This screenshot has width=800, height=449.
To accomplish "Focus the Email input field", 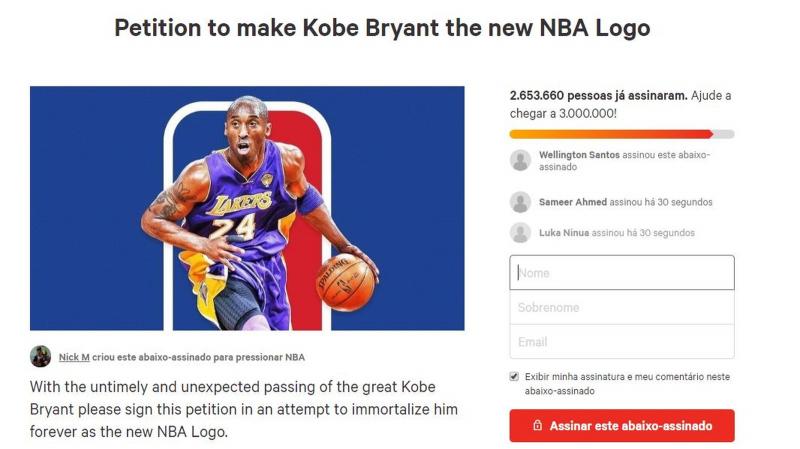I will pos(622,341).
